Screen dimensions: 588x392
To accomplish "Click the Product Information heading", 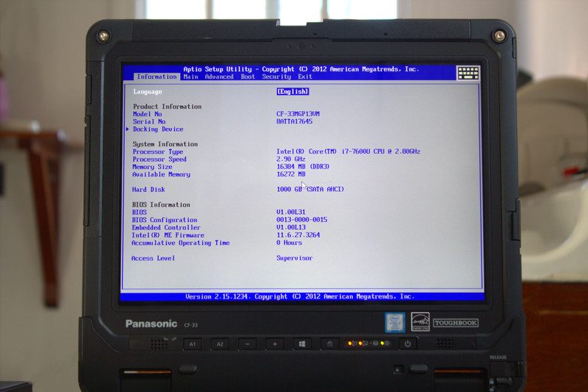I will click(167, 107).
